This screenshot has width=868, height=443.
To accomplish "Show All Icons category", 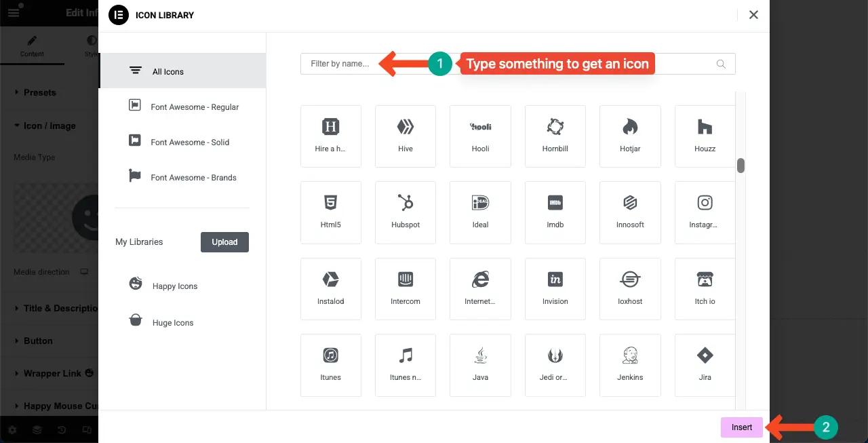I will click(168, 71).
